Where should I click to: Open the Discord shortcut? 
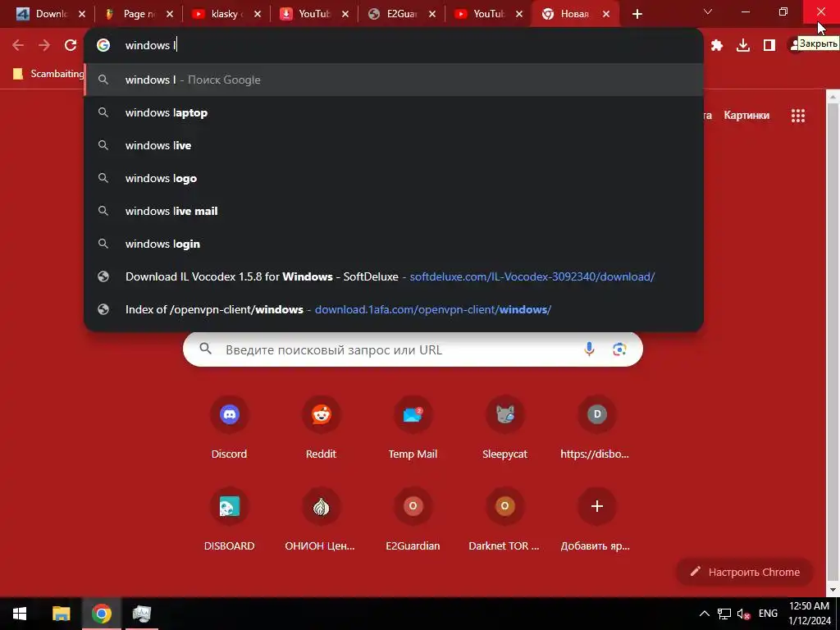pos(230,428)
